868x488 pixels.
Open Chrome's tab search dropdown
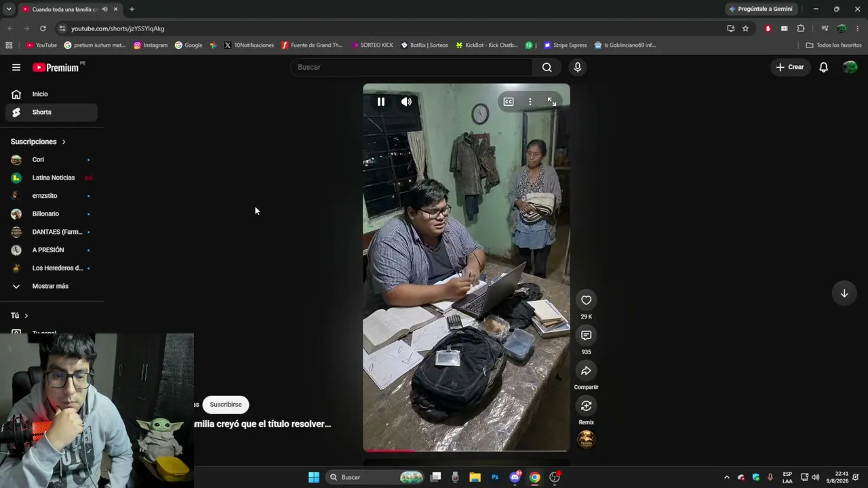pos(9,9)
